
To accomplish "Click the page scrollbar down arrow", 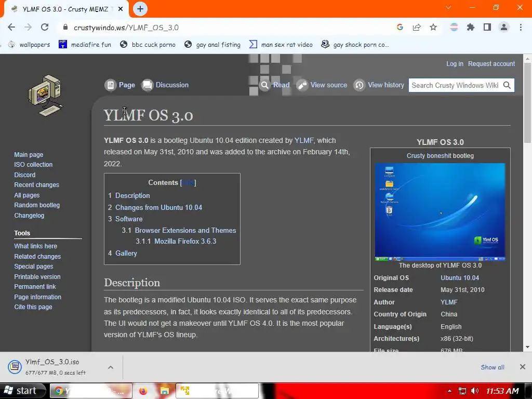I will 527,347.
